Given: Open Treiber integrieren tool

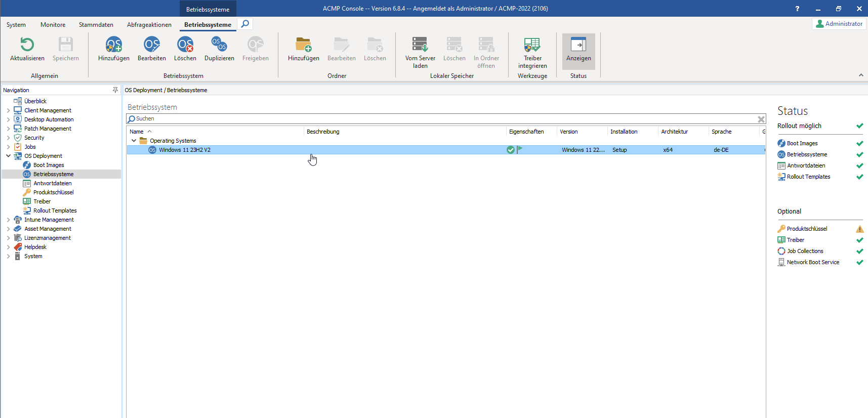Looking at the screenshot, I should pyautogui.click(x=532, y=46).
